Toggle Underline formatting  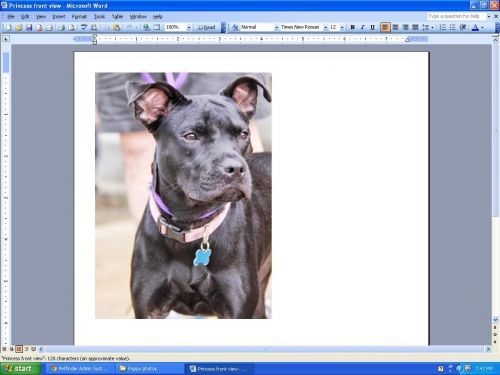point(373,27)
